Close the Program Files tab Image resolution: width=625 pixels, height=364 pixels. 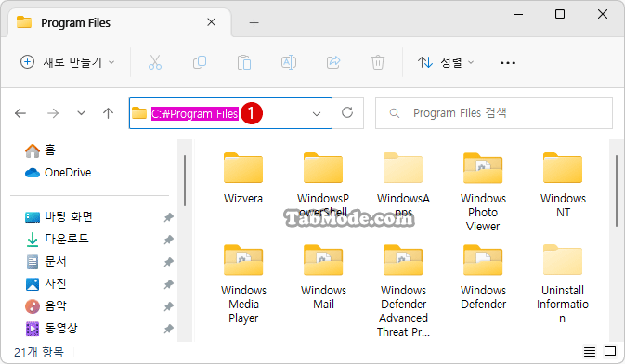[211, 22]
